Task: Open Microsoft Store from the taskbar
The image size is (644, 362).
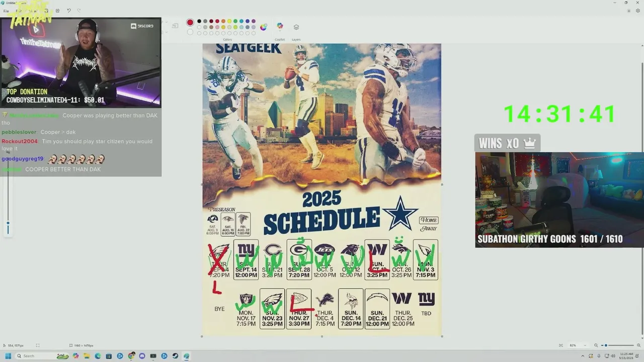Action: pos(109,356)
